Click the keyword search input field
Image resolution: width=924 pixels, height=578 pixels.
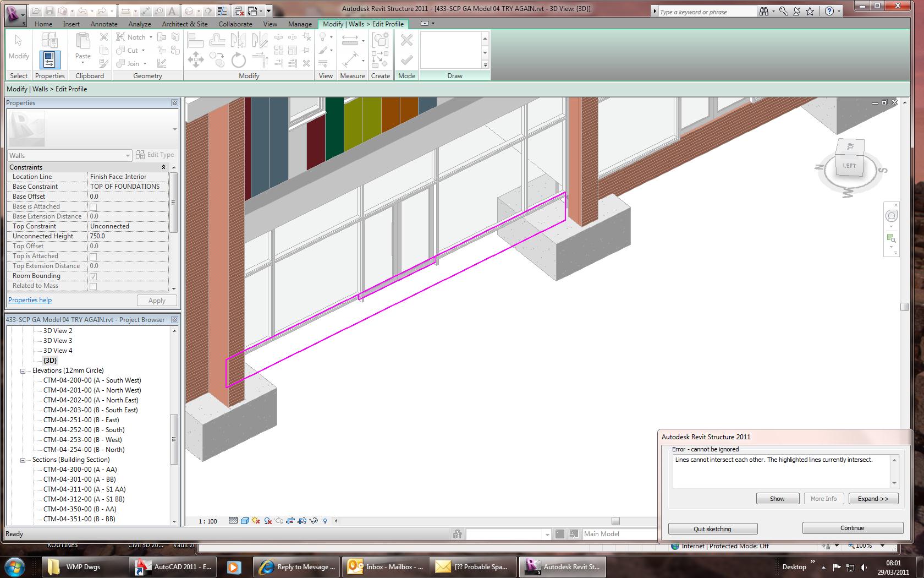click(707, 12)
